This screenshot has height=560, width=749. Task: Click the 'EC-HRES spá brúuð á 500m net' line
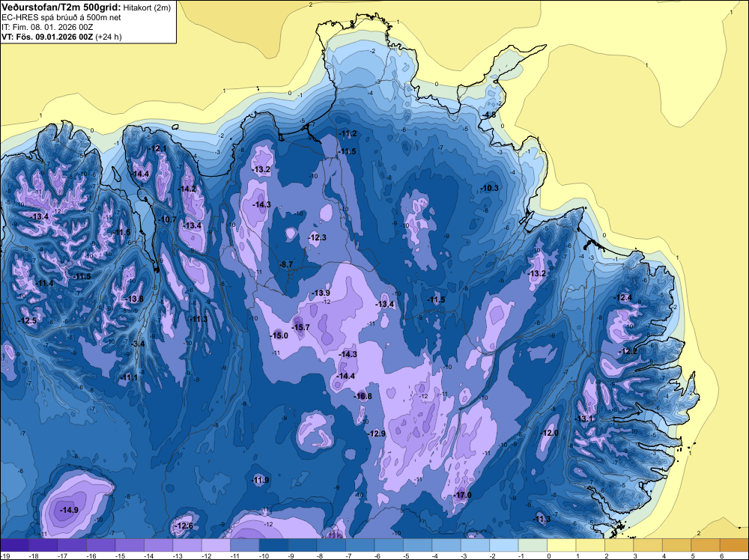(x=61, y=17)
